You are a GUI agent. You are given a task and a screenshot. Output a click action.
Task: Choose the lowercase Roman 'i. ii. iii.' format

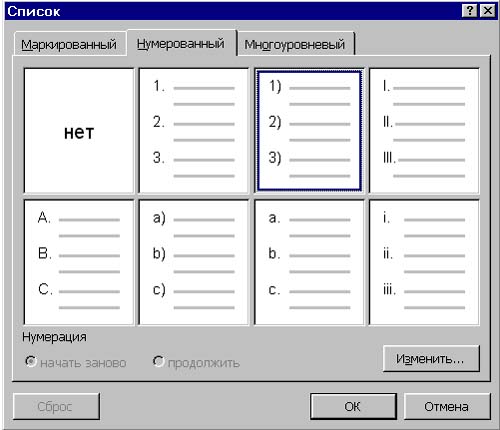pyautogui.click(x=424, y=262)
